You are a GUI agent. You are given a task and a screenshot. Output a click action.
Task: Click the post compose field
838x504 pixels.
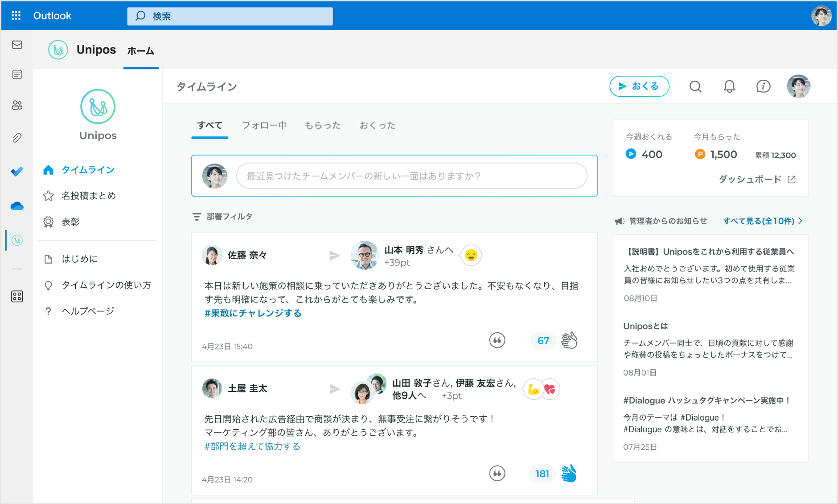coord(411,176)
